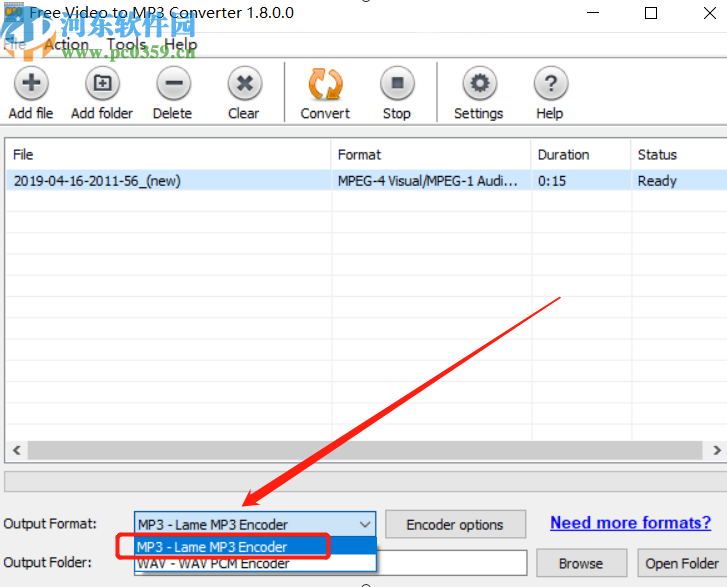The height and width of the screenshot is (587, 727).
Task: Minimize the converter window
Action: coord(593,13)
